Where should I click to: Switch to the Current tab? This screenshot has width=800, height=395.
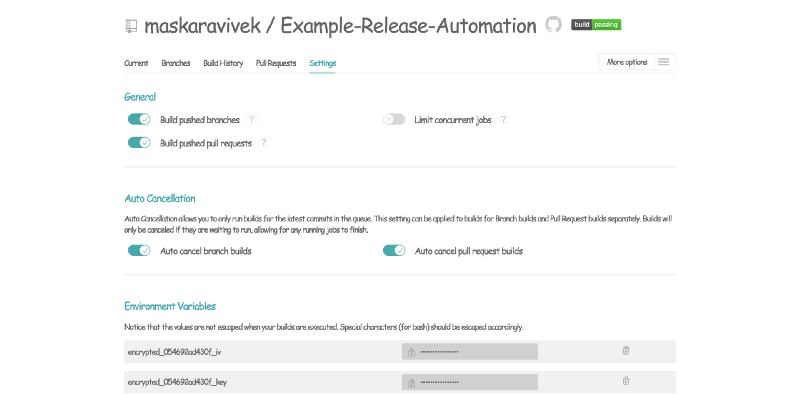pos(136,63)
